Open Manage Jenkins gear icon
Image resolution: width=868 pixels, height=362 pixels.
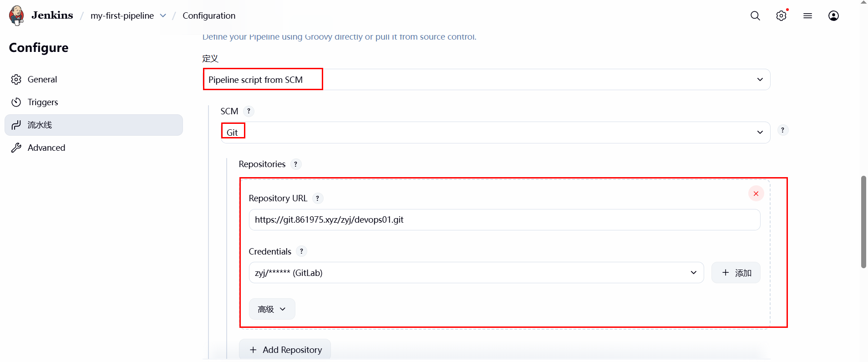click(781, 16)
